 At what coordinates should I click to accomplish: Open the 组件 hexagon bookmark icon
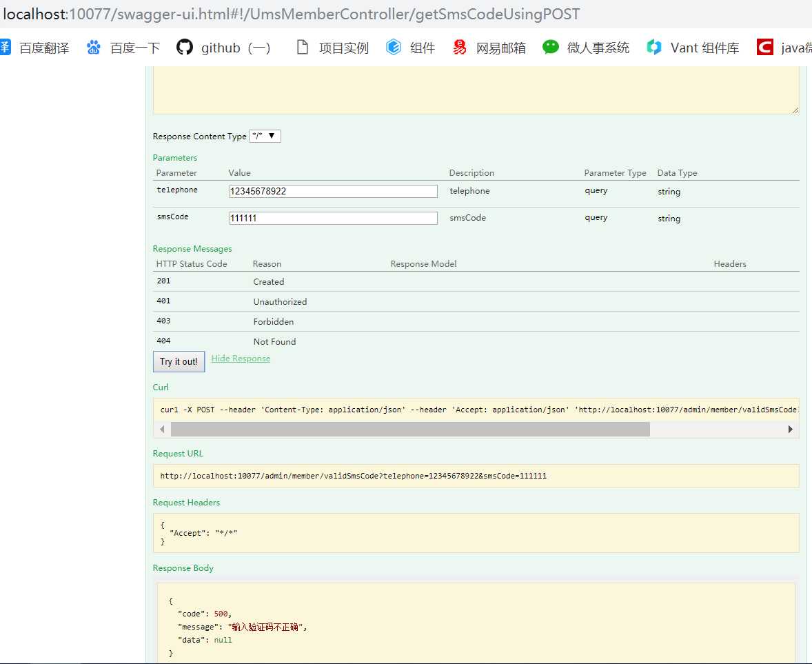click(x=394, y=47)
